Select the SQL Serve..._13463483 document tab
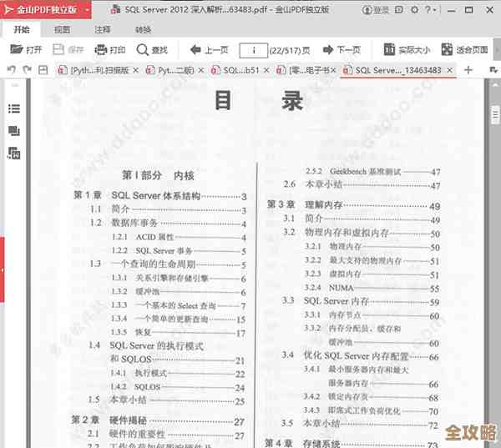Image resolution: width=501 pixels, height=448 pixels. [x=397, y=70]
